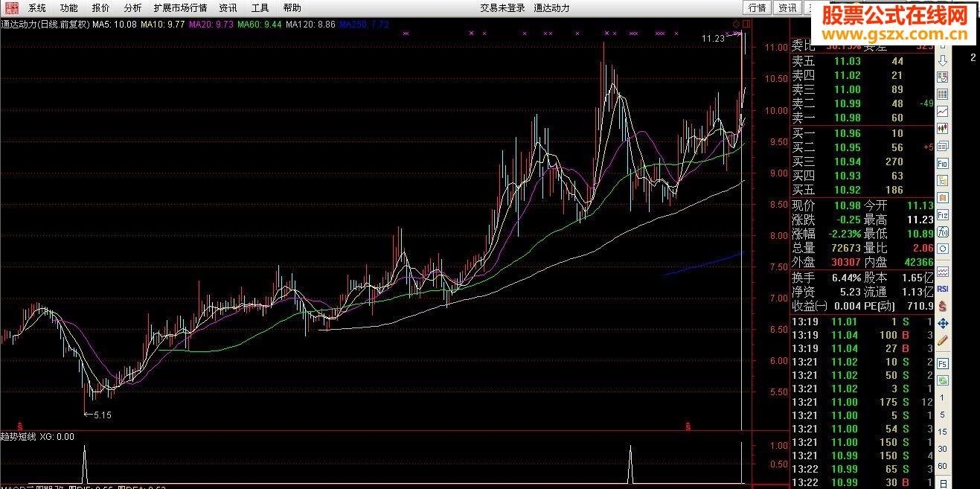Click the red dollar sign icon
This screenshot has height=489, width=980.
[x=943, y=306]
